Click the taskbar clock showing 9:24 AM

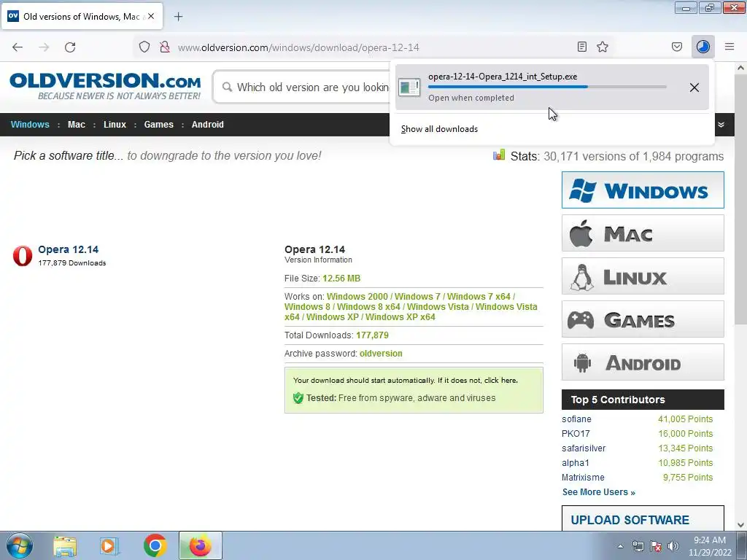710,546
